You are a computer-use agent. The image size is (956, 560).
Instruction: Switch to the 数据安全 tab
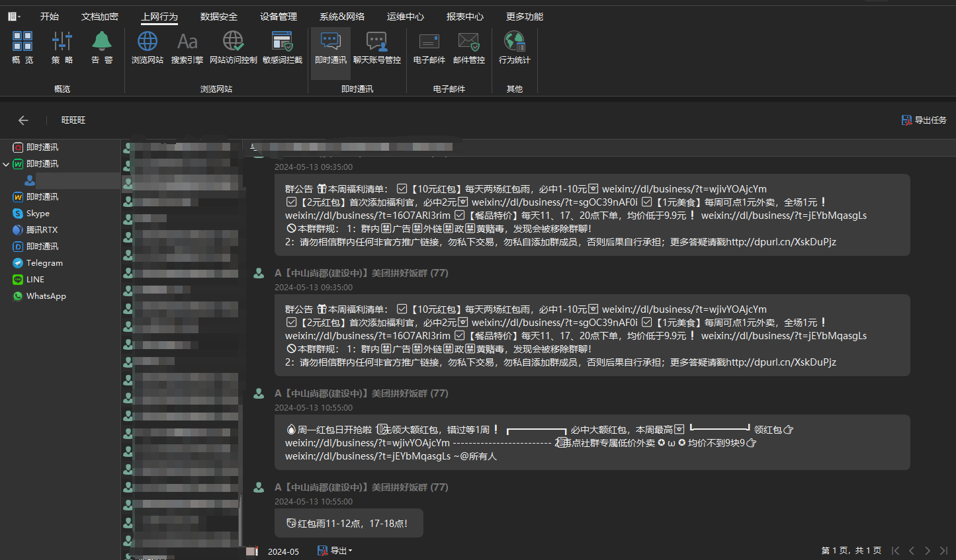click(219, 17)
